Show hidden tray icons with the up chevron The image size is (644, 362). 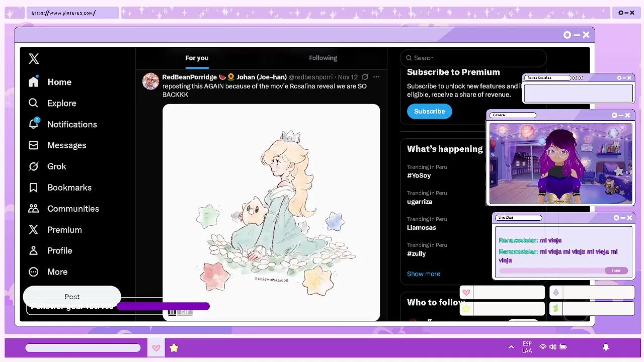(x=511, y=347)
